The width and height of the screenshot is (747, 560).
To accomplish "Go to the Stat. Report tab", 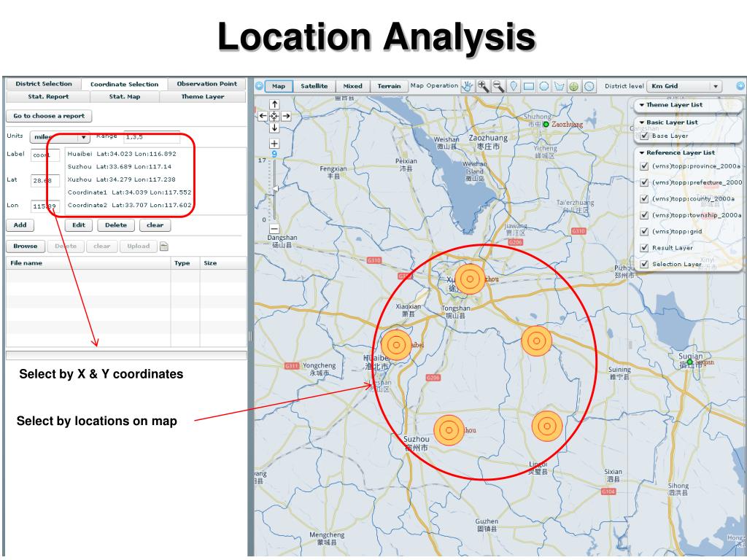I will coord(48,97).
